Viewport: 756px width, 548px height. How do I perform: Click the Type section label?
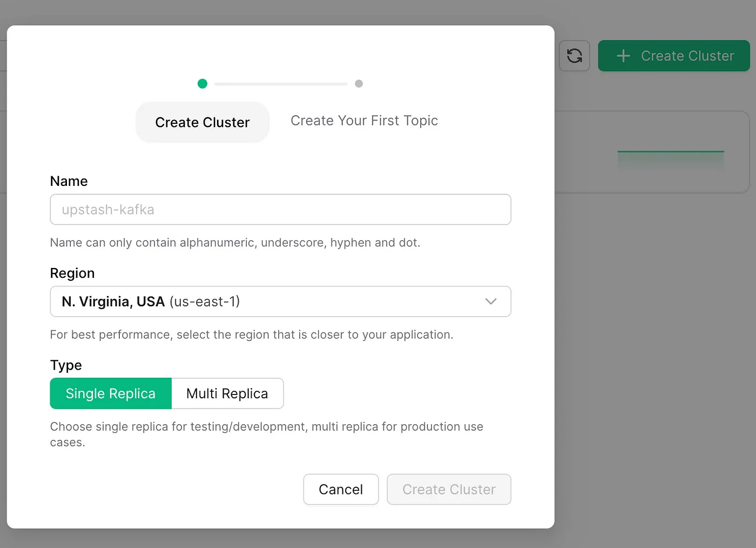point(66,365)
